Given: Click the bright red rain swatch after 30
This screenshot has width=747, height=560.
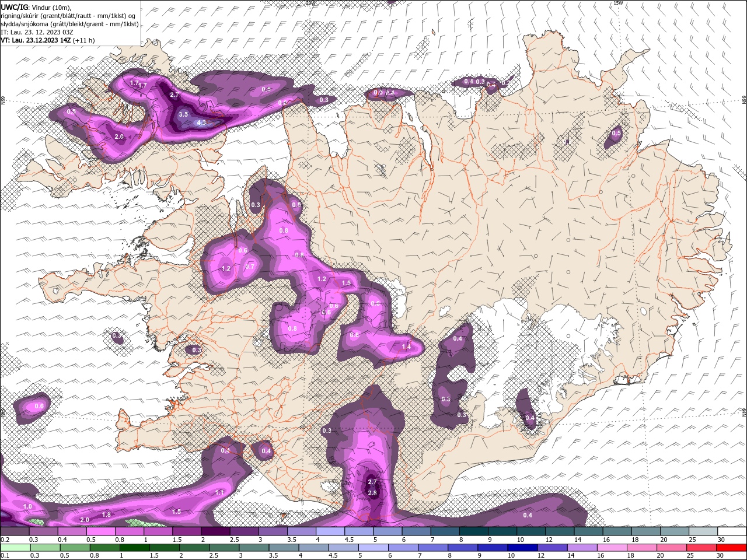Looking at the screenshot, I should [x=732, y=548].
